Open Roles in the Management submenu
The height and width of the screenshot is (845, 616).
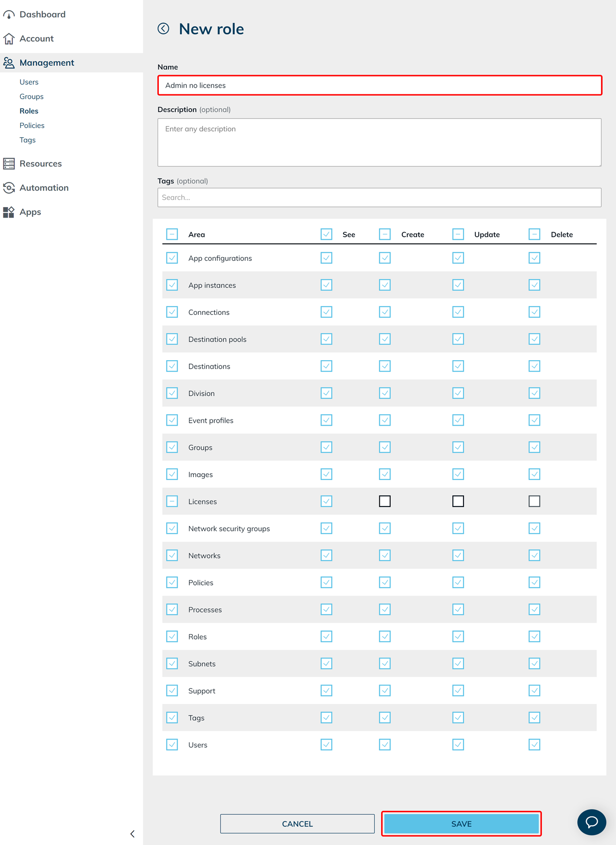pyautogui.click(x=29, y=111)
